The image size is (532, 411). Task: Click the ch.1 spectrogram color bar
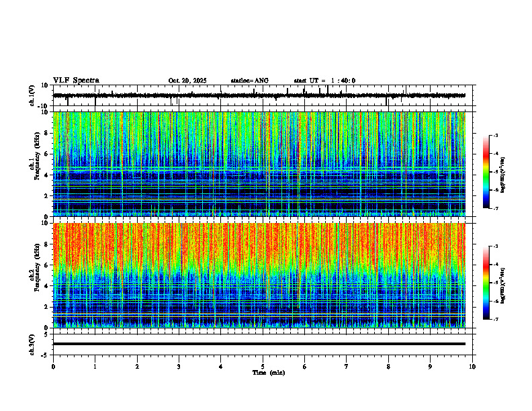486,172
